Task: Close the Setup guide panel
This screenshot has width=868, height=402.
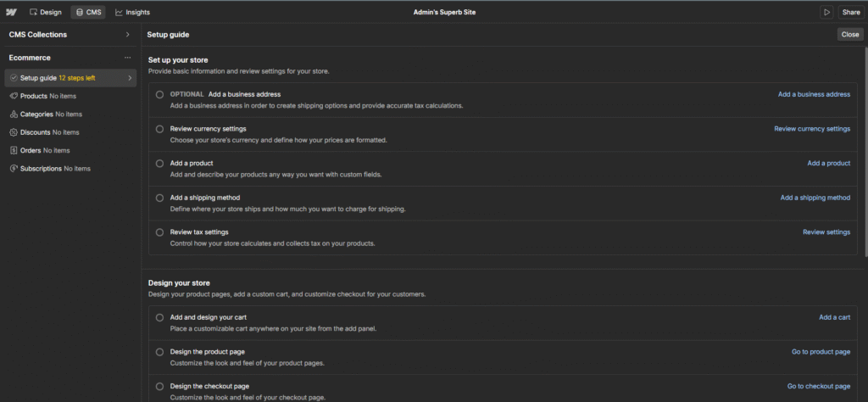Action: (849, 34)
